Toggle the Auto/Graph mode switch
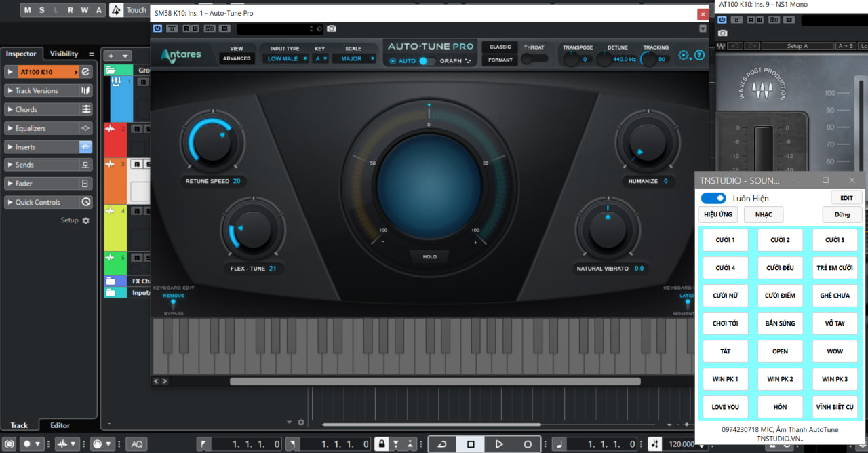868x453 pixels. 427,61
